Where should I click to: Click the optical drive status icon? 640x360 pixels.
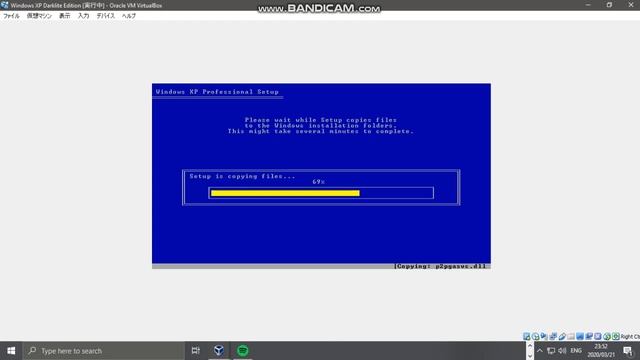pos(536,336)
